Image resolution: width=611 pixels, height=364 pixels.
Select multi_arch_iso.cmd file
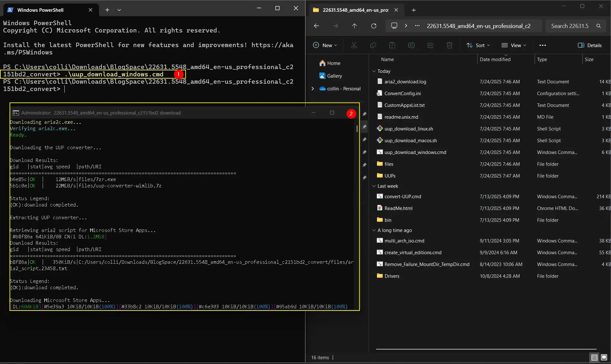pyautogui.click(x=404, y=241)
